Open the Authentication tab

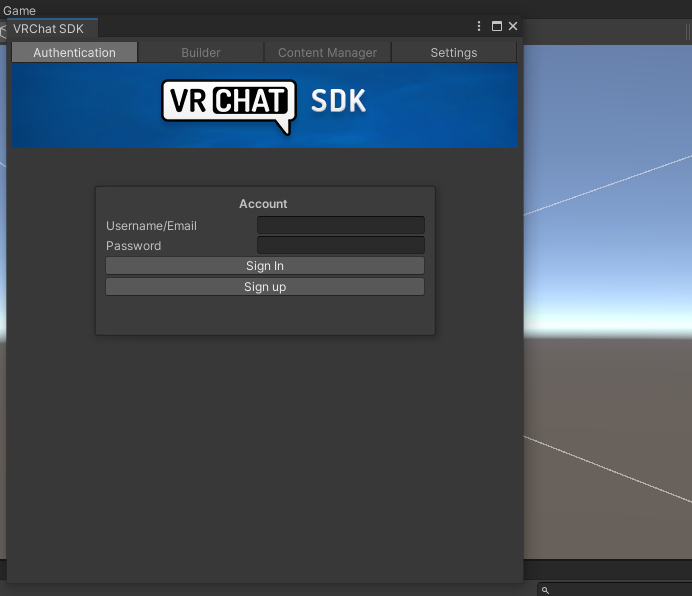[x=75, y=53]
